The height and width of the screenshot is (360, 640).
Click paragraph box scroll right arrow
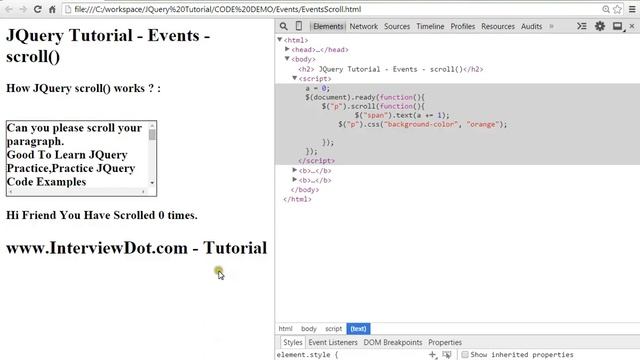(x=143, y=191)
